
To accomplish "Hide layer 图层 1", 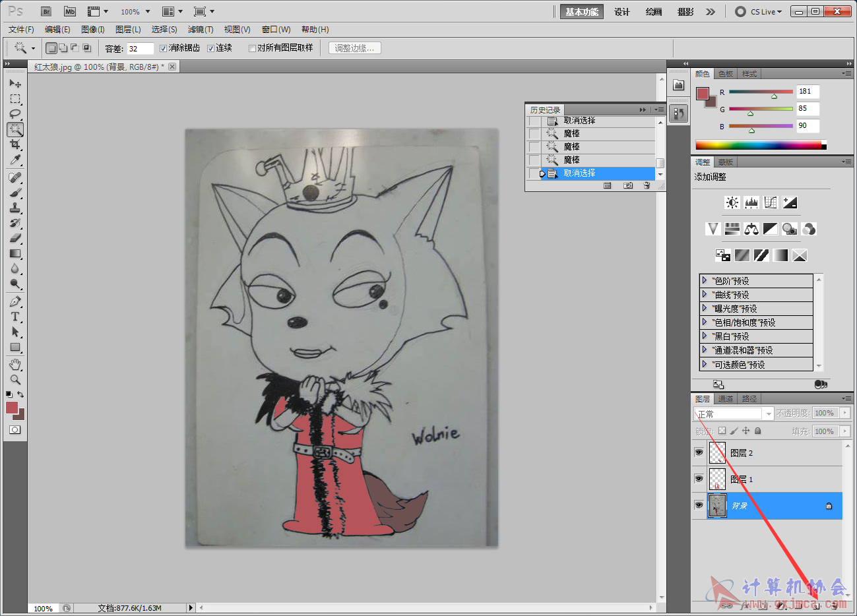I will click(x=699, y=479).
